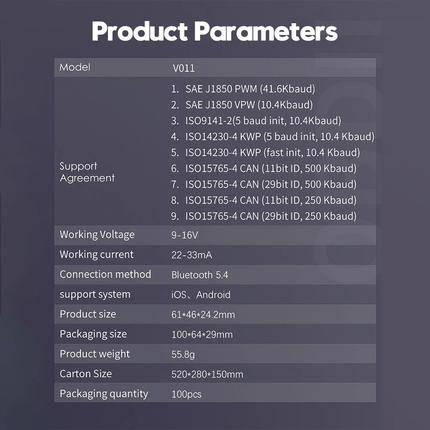Click ISO15765-4 CAN 11bit 500 Kbaud entry
430x430 pixels.
click(x=264, y=168)
